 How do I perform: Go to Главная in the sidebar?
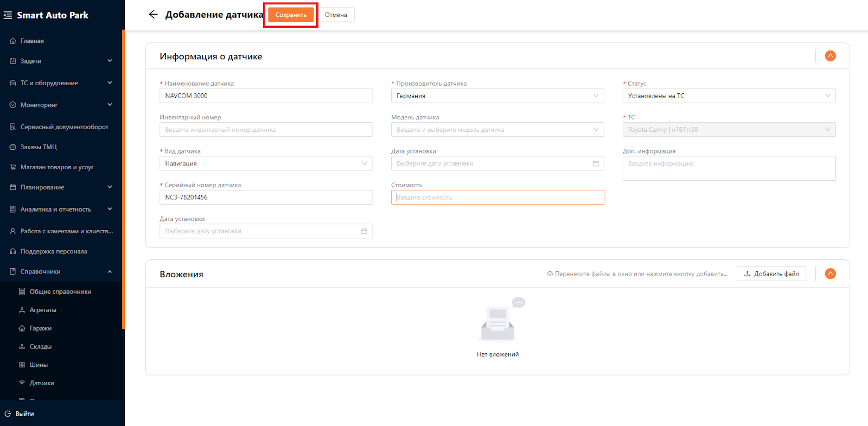pos(32,41)
